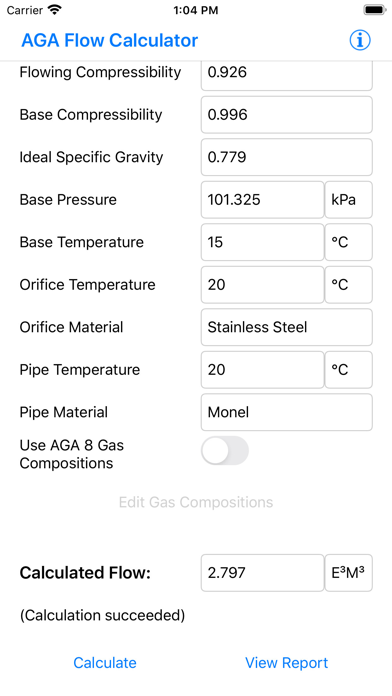Tap the Calculate button
Screen dimensions: 392x696
point(105,663)
